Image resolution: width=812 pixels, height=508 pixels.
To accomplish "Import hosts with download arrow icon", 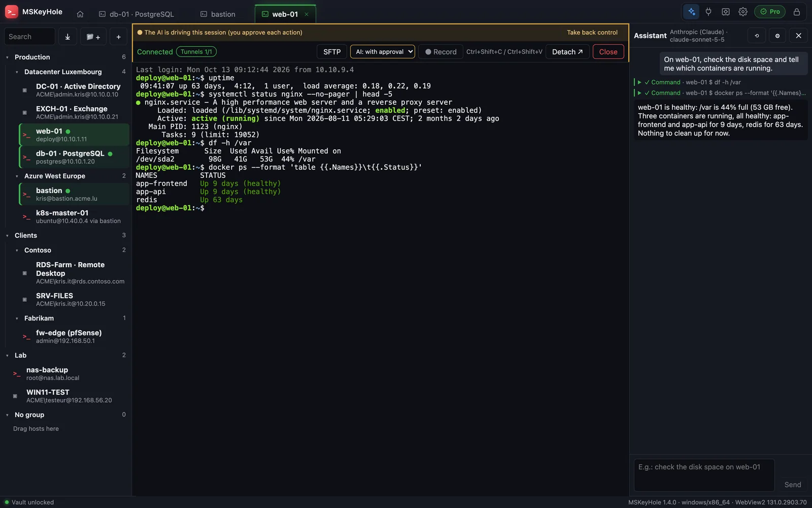I will click(67, 37).
